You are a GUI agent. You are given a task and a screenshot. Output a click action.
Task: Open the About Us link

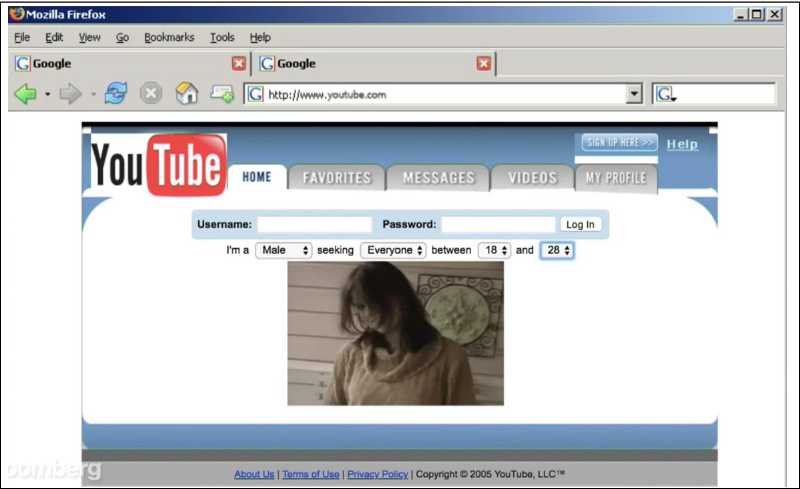point(254,474)
